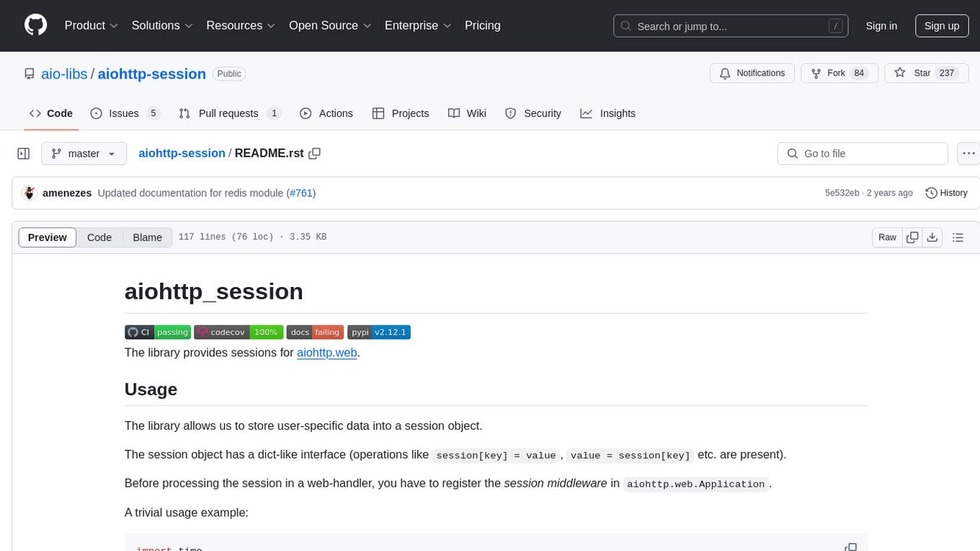This screenshot has width=980, height=551.
Task: Expand the Open Source menu
Action: 330,25
